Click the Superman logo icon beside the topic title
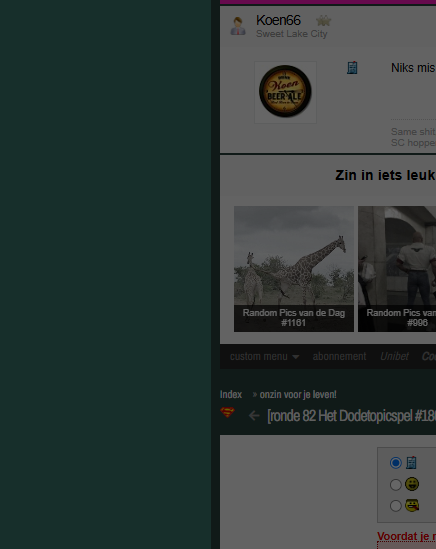 point(227,412)
